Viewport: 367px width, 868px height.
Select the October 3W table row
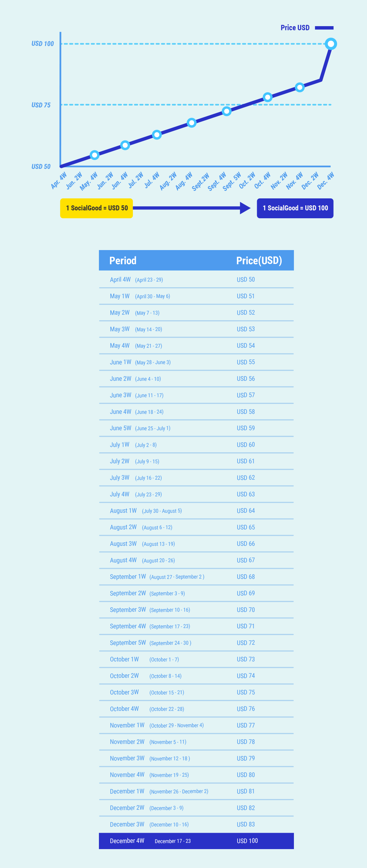pyautogui.click(x=196, y=692)
